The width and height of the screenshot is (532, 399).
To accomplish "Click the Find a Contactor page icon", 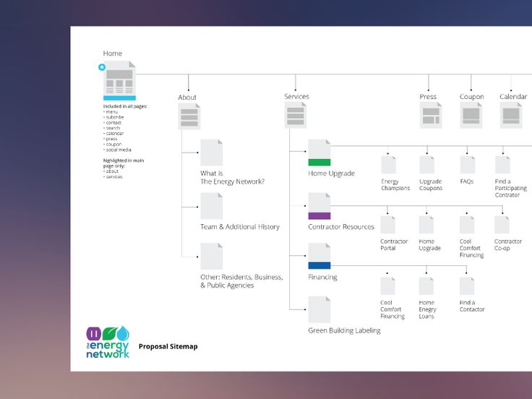I will 467,286.
